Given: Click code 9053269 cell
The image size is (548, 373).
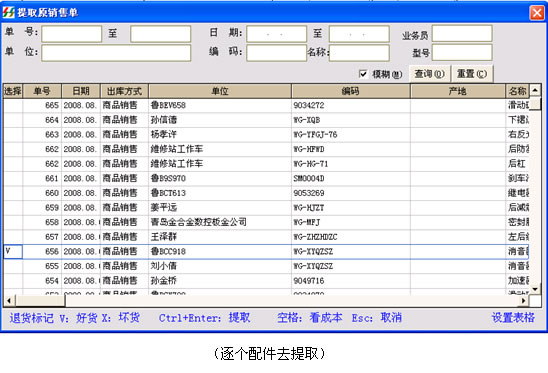Looking at the screenshot, I should pos(351,193).
